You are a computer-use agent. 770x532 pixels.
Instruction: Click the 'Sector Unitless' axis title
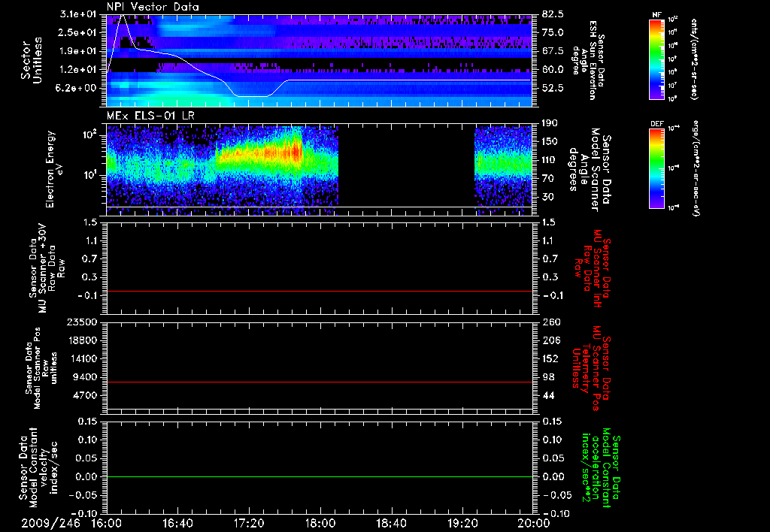pyautogui.click(x=32, y=60)
